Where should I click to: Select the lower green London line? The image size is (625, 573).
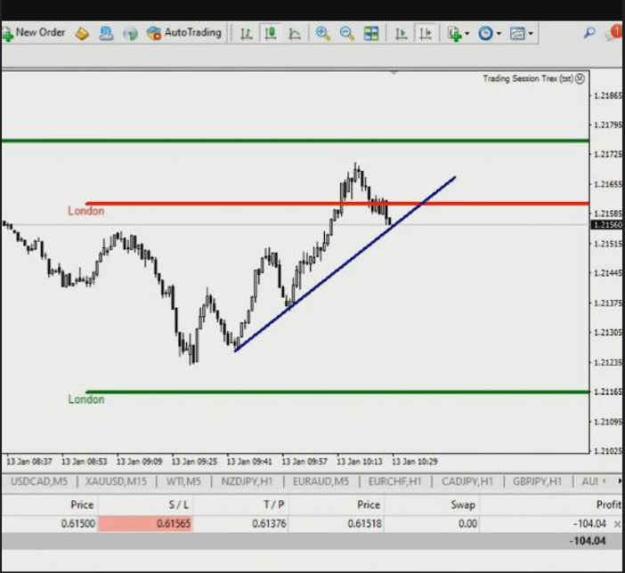coord(337,392)
